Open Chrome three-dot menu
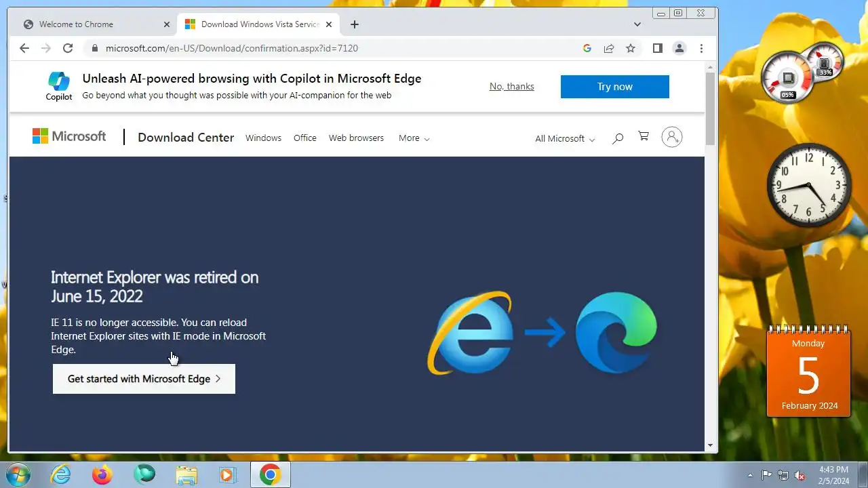 (701, 48)
